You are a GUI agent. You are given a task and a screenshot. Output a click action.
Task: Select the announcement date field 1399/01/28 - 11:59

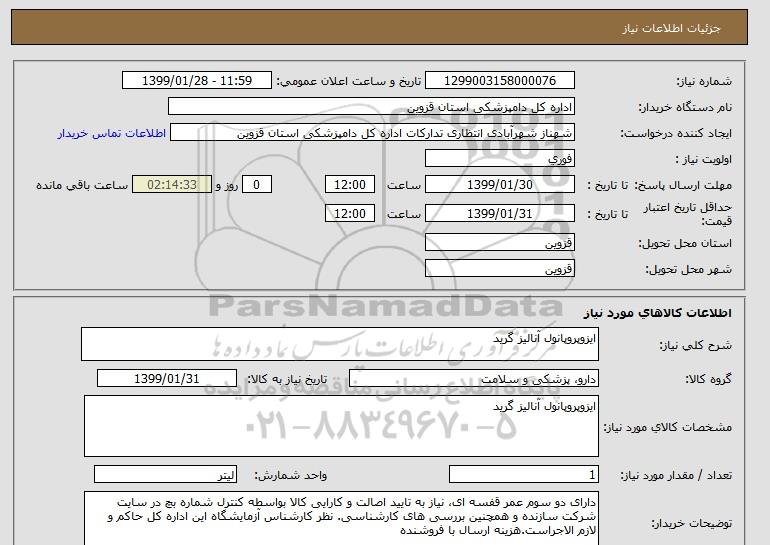point(196,81)
